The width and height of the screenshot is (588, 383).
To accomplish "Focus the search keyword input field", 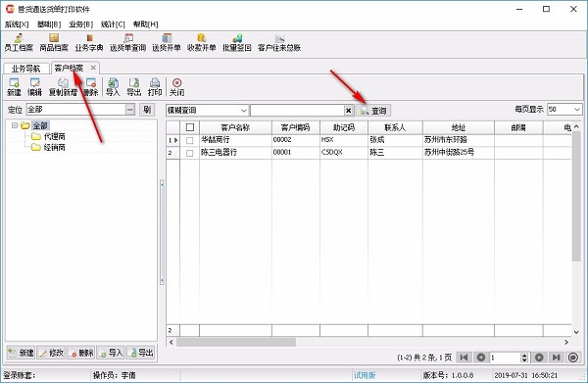I will pyautogui.click(x=297, y=111).
